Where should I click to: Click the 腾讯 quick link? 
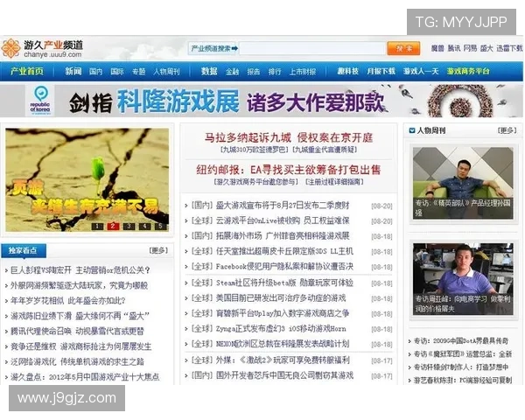click(453, 49)
